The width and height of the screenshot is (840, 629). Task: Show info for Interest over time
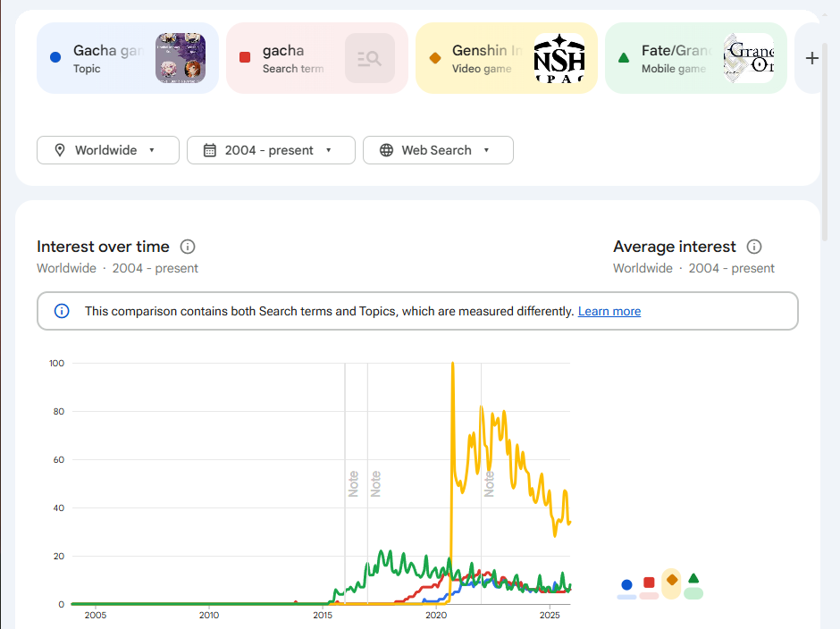coord(188,247)
